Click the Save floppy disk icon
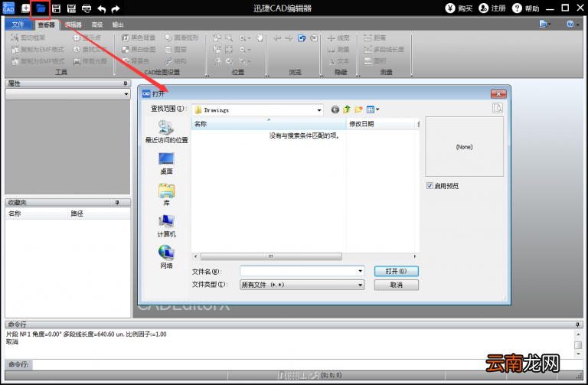The height and width of the screenshot is (385, 588). [56, 8]
